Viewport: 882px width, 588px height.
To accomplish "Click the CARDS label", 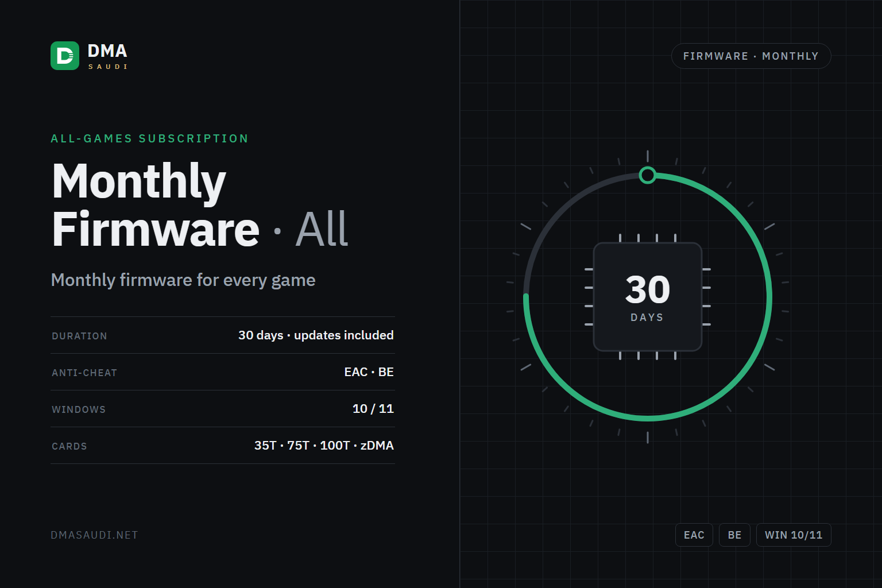I will tap(69, 446).
